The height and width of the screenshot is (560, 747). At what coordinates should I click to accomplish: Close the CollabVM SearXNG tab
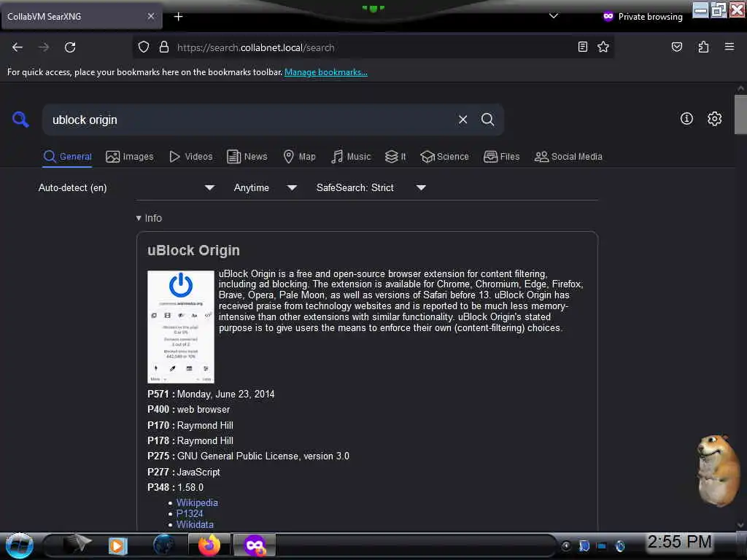pos(150,16)
